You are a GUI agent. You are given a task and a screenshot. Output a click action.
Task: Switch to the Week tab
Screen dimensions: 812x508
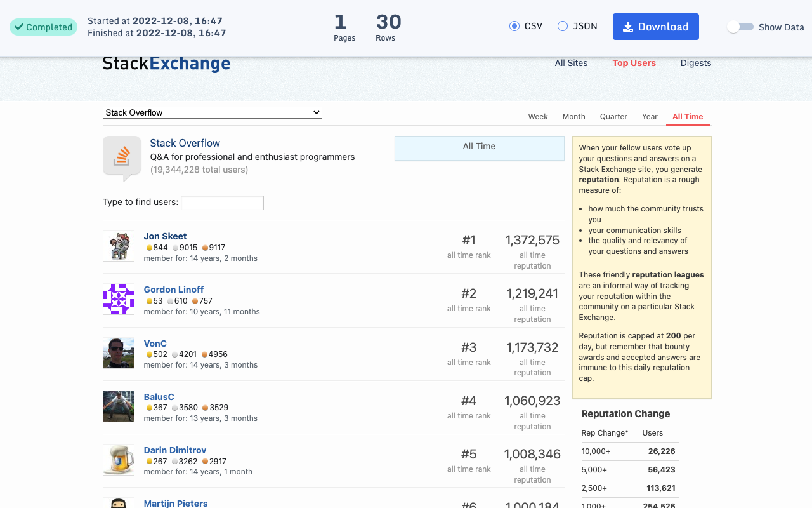[538, 117]
